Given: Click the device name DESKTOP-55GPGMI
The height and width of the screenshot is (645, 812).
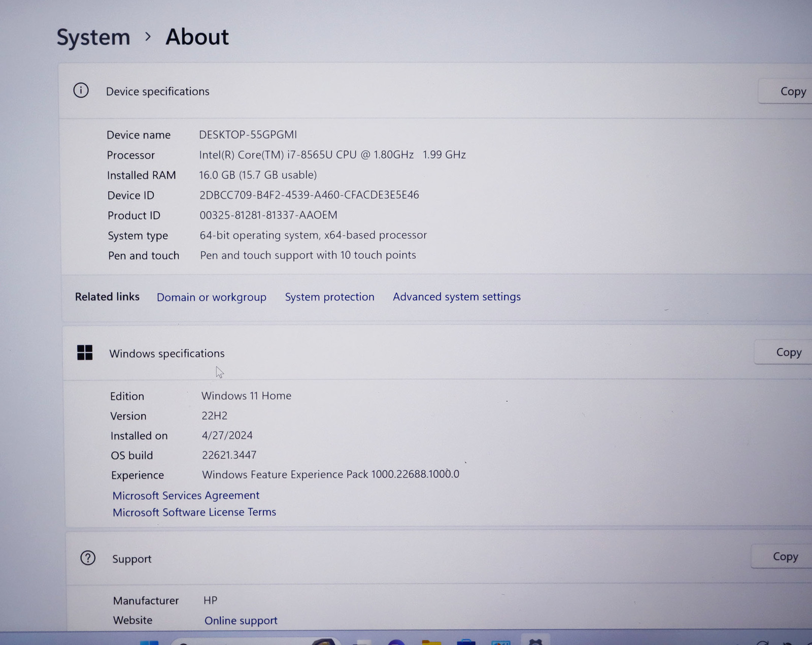Looking at the screenshot, I should [x=248, y=135].
